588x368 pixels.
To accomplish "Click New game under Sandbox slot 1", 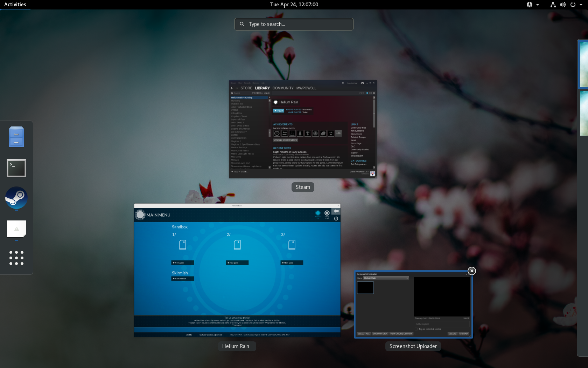I will pos(183,263).
